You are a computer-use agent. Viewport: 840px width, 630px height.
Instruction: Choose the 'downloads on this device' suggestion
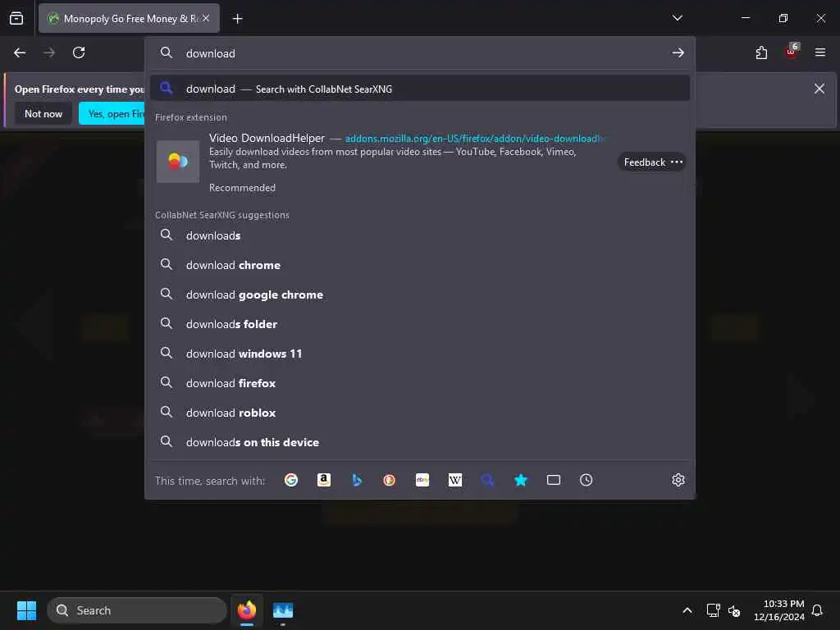420,442
